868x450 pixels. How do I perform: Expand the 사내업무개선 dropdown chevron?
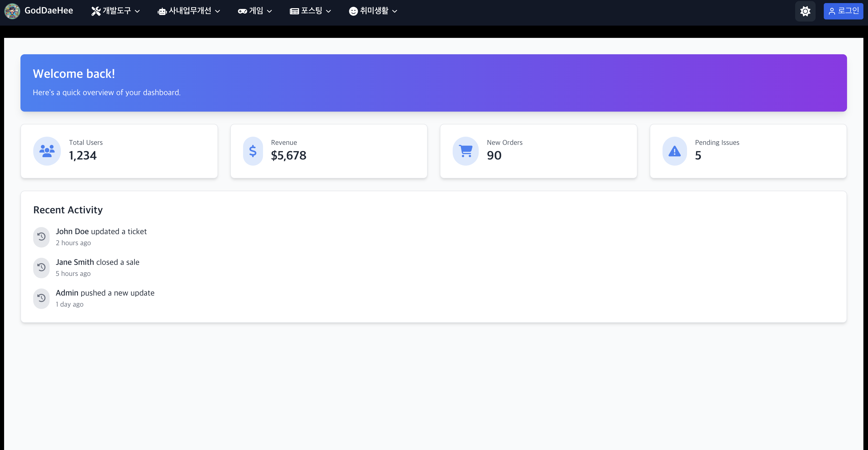218,11
